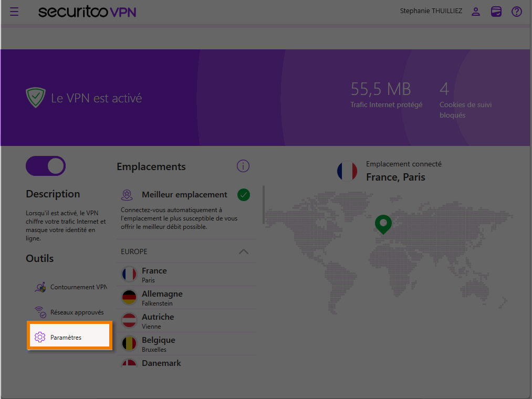Open Réseaux approuvés tool
This screenshot has width=532, height=399.
(69, 312)
